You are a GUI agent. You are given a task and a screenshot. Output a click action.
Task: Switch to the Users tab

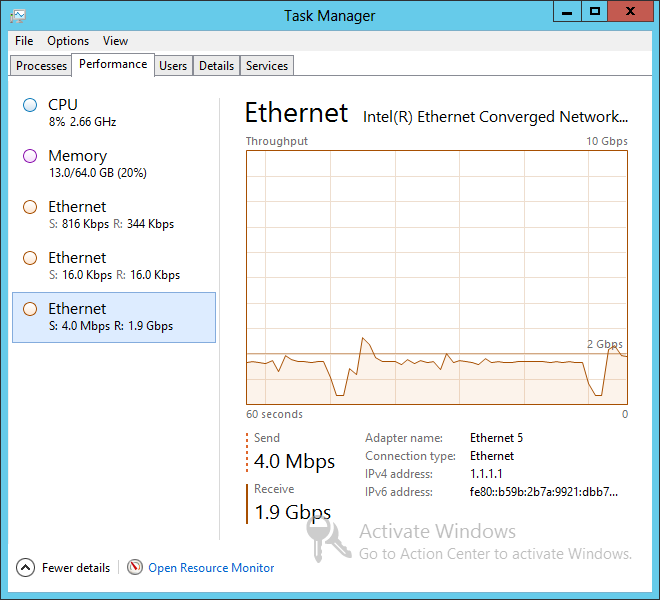173,66
